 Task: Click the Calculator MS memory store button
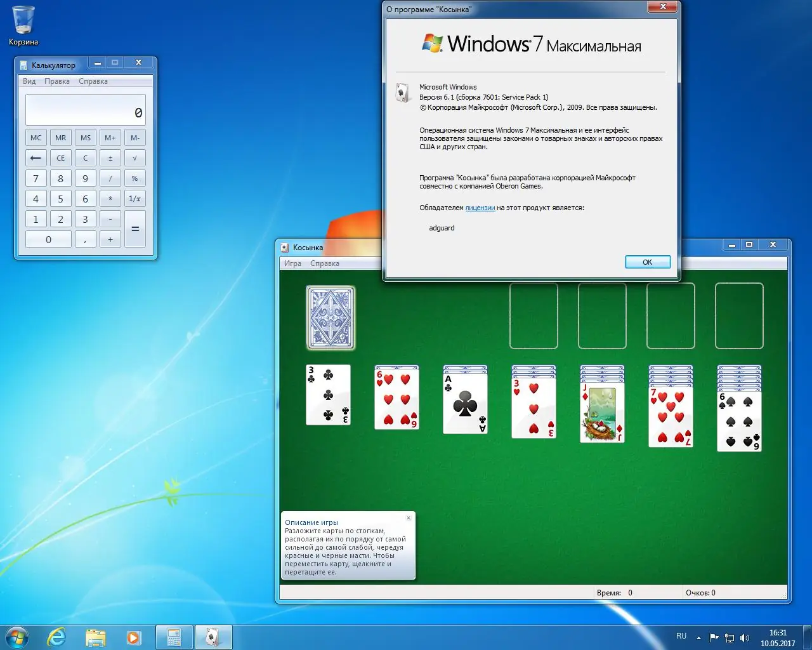85,138
